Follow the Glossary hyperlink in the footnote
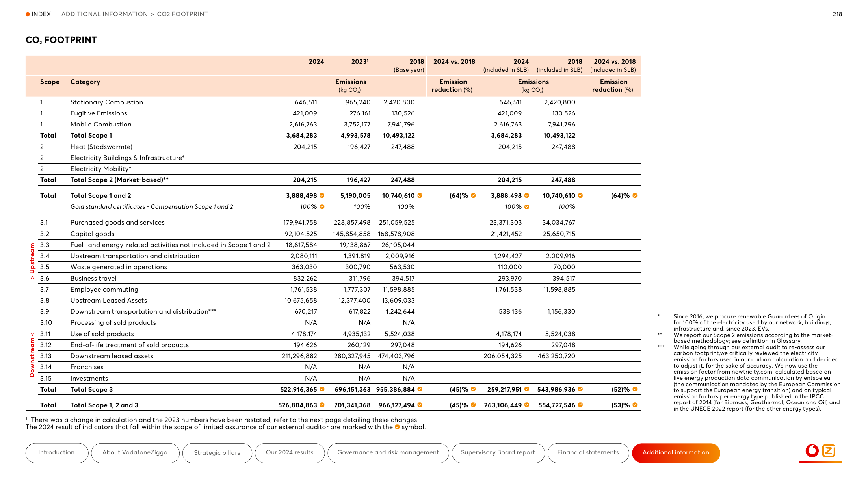 pyautogui.click(x=788, y=341)
